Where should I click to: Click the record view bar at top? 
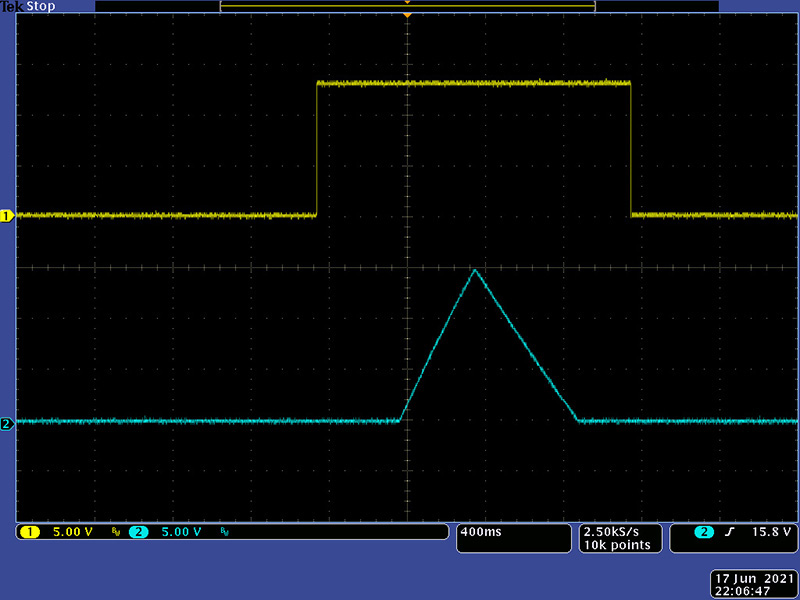pos(407,6)
